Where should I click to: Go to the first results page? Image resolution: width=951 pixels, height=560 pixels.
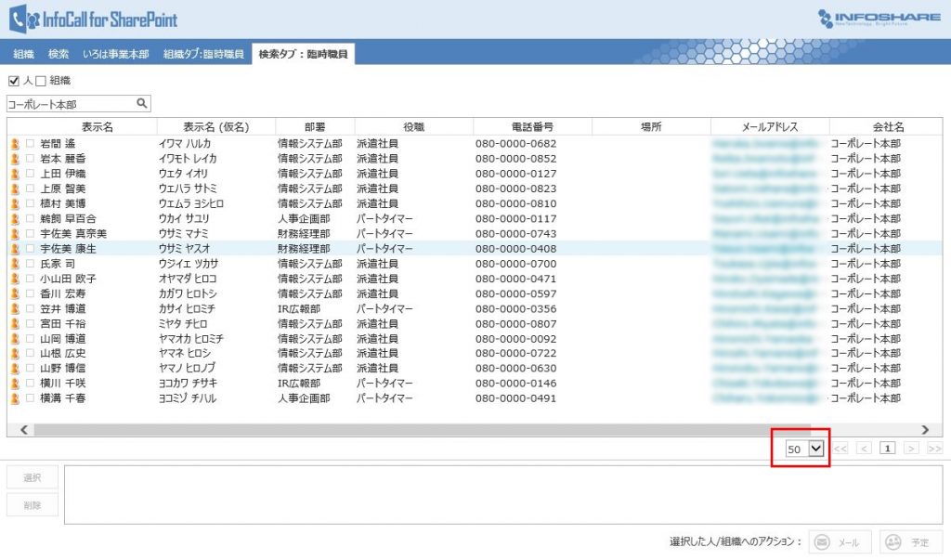pos(840,449)
